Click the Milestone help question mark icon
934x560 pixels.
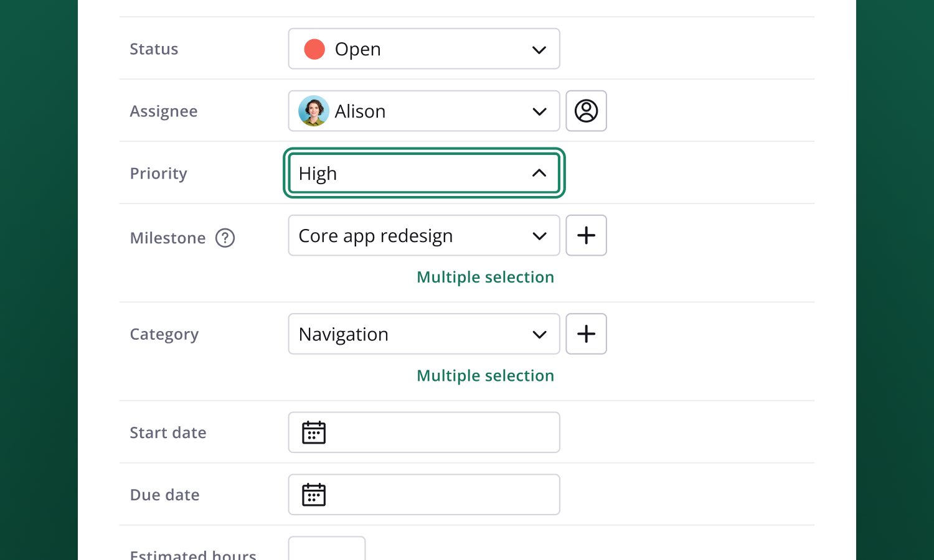click(x=225, y=238)
